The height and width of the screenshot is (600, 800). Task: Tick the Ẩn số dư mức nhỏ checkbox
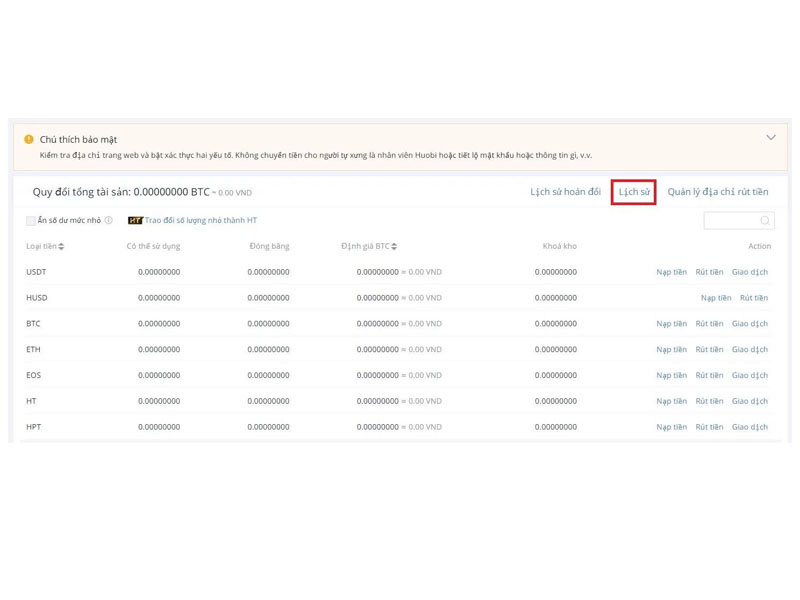point(31,220)
